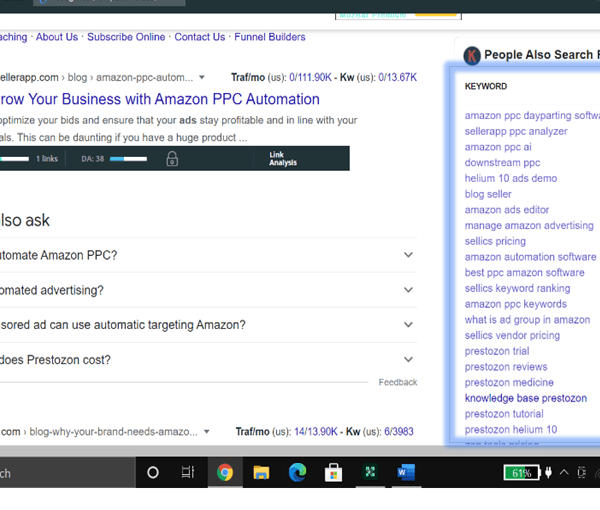Search 'sellics vendor pricing' keyword
This screenshot has width=600, height=510.
[512, 335]
